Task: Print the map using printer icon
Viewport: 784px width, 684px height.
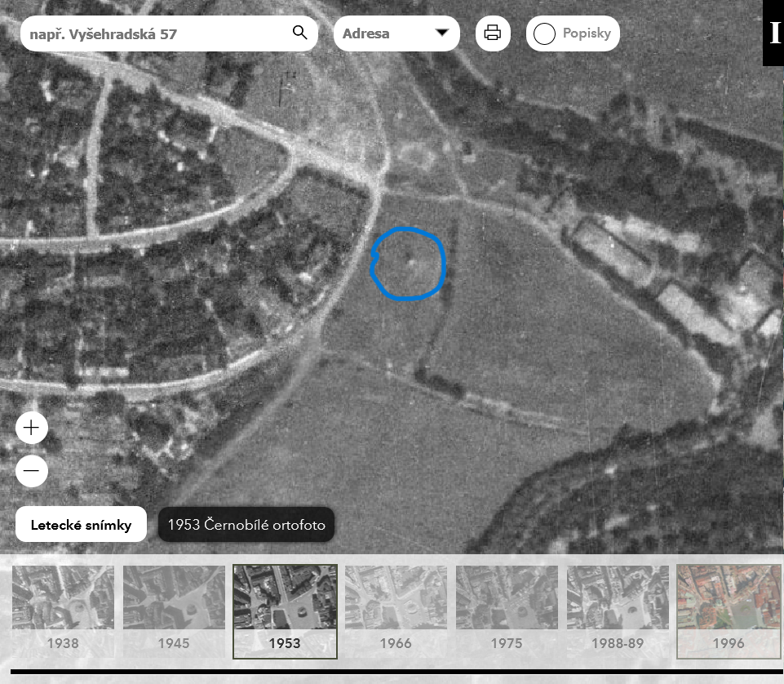Action: point(493,33)
